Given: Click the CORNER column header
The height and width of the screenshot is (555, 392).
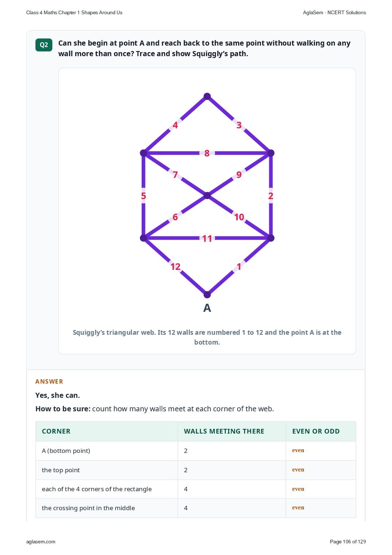Looking at the screenshot, I should point(56,431).
